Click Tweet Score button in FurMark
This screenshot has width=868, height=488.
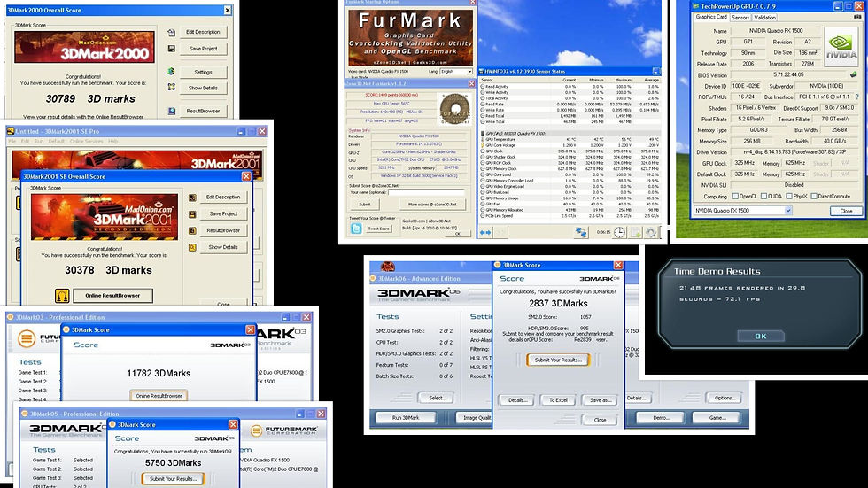(x=379, y=229)
